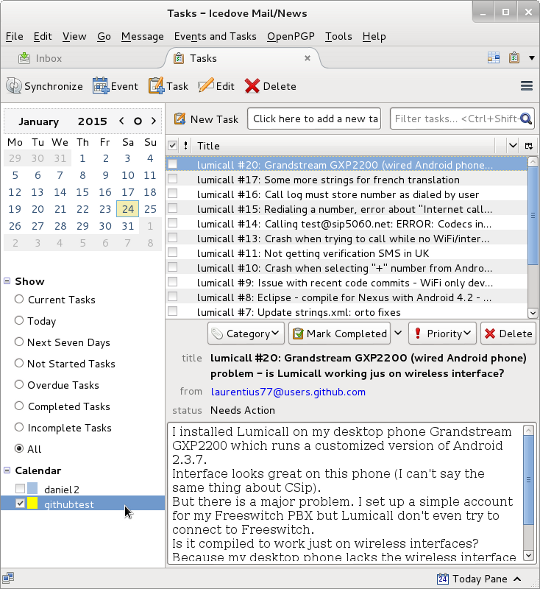Uncheck the githubtest calendar checkbox

(x=20, y=503)
